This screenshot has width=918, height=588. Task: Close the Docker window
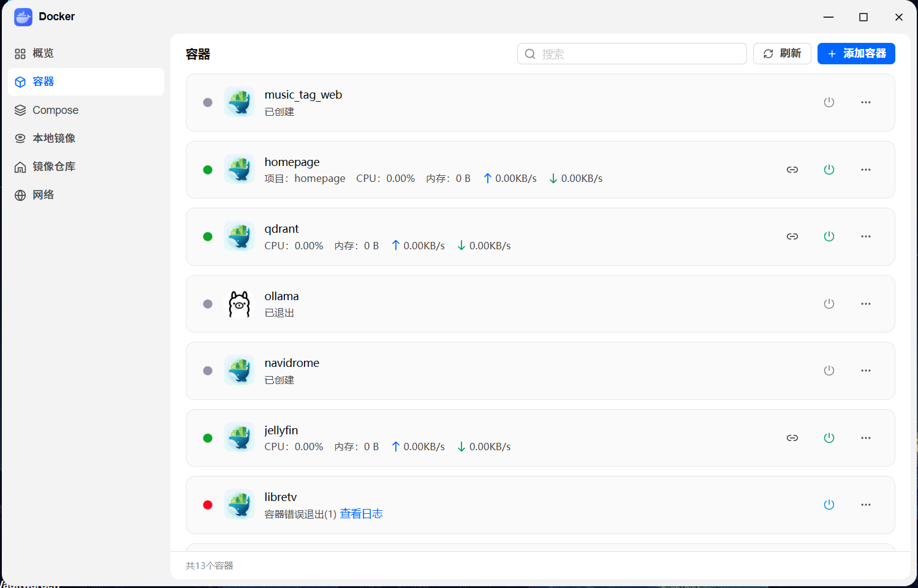pyautogui.click(x=899, y=17)
